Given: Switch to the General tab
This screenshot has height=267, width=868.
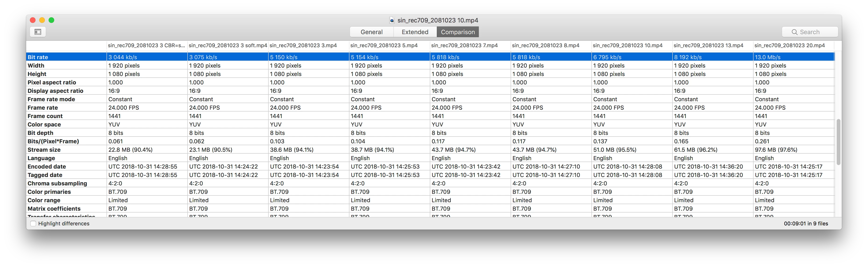Looking at the screenshot, I should 371,32.
